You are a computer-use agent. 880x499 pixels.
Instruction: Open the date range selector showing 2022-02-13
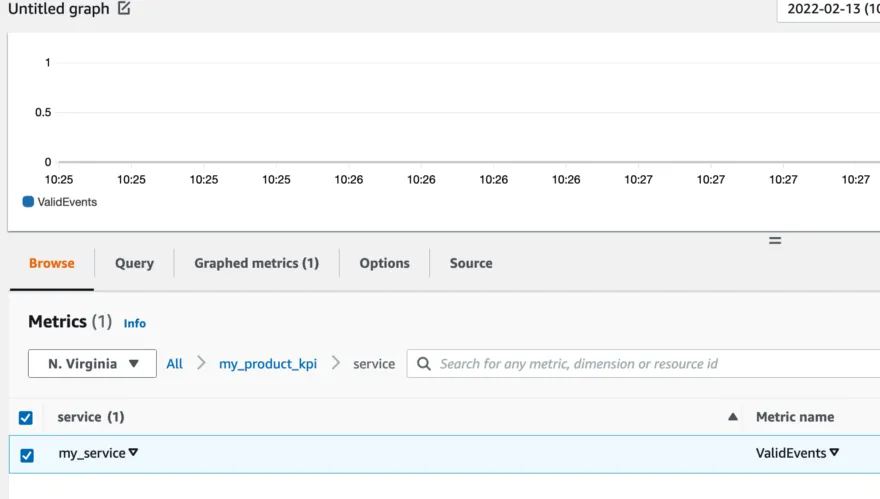coord(829,10)
